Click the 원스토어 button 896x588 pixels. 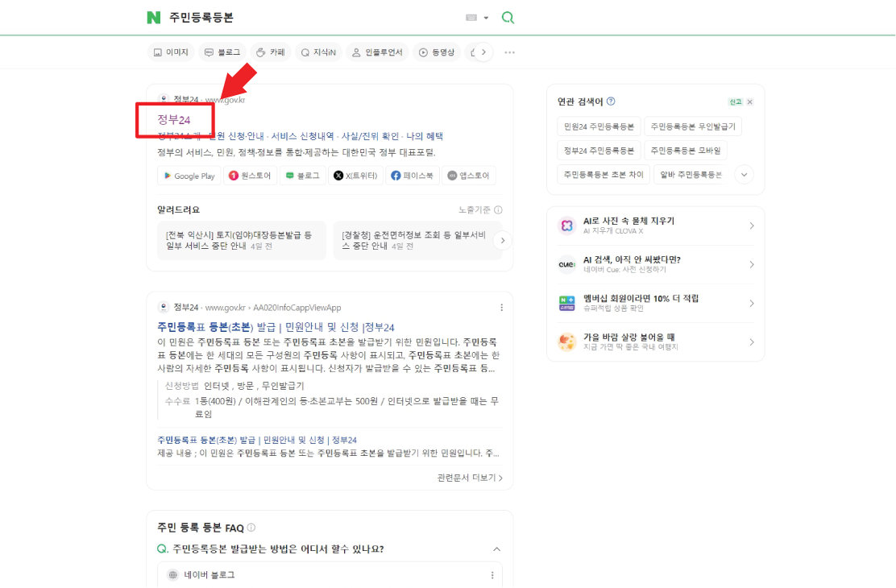pos(250,176)
